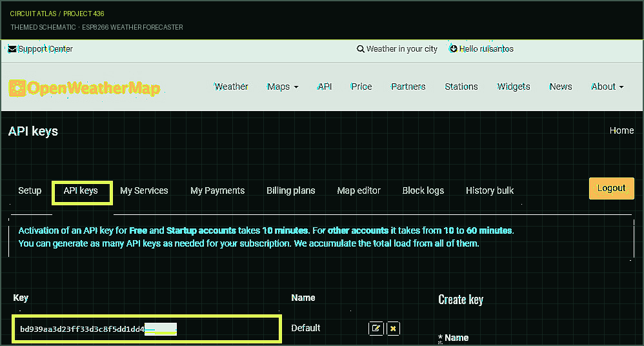Click the Home breadcrumb link
The image size is (644, 346).
(x=621, y=130)
